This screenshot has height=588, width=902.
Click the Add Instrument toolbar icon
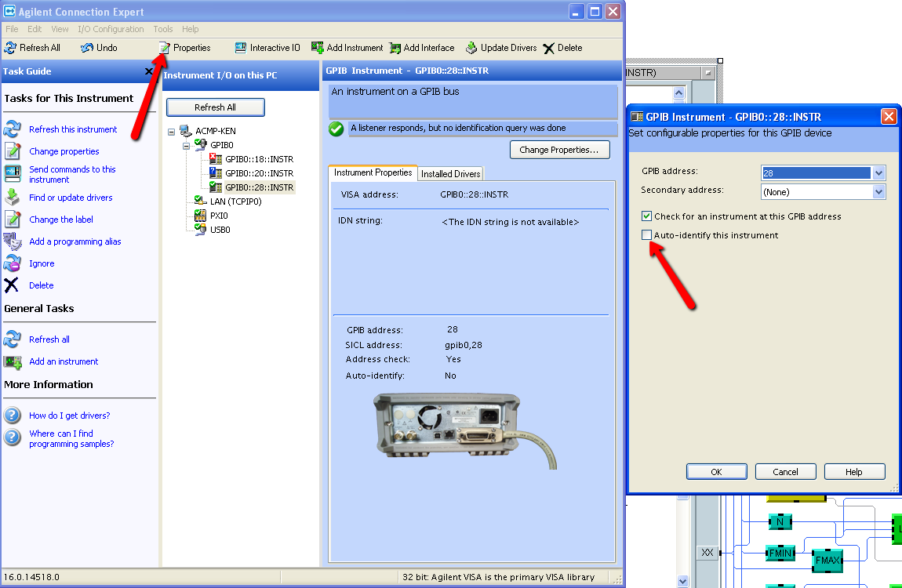[318, 48]
